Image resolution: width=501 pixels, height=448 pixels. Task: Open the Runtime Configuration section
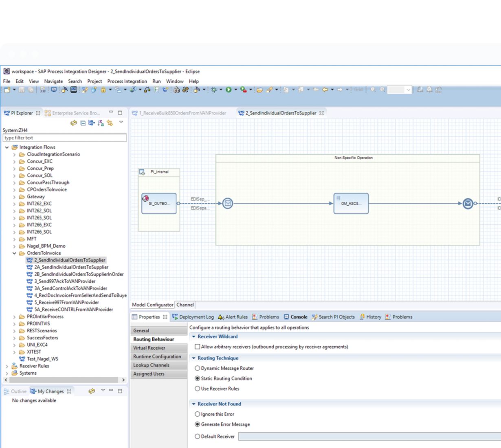[159, 356]
